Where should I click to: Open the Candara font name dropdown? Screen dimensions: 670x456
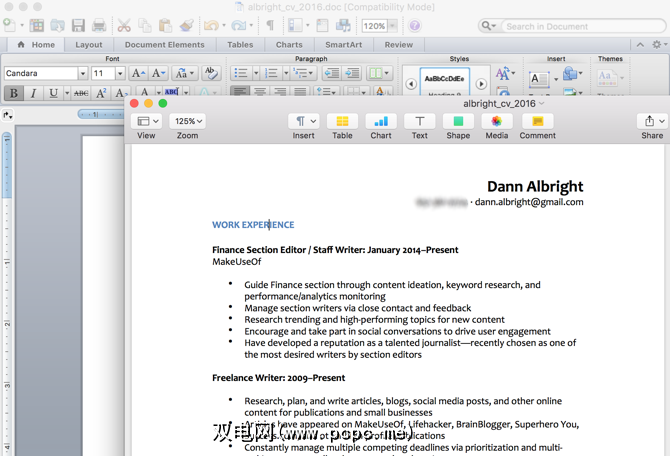click(x=83, y=73)
